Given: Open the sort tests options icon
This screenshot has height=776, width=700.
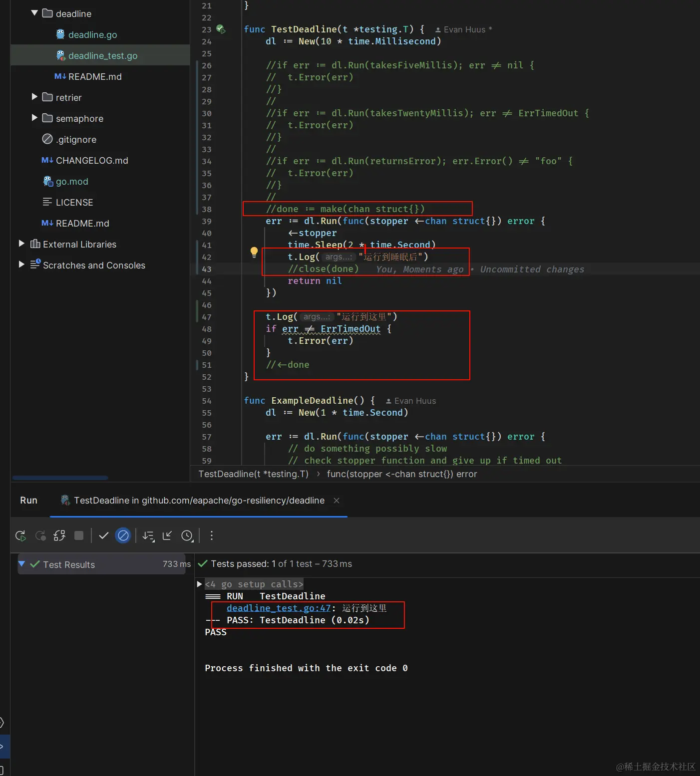Looking at the screenshot, I should tap(148, 536).
